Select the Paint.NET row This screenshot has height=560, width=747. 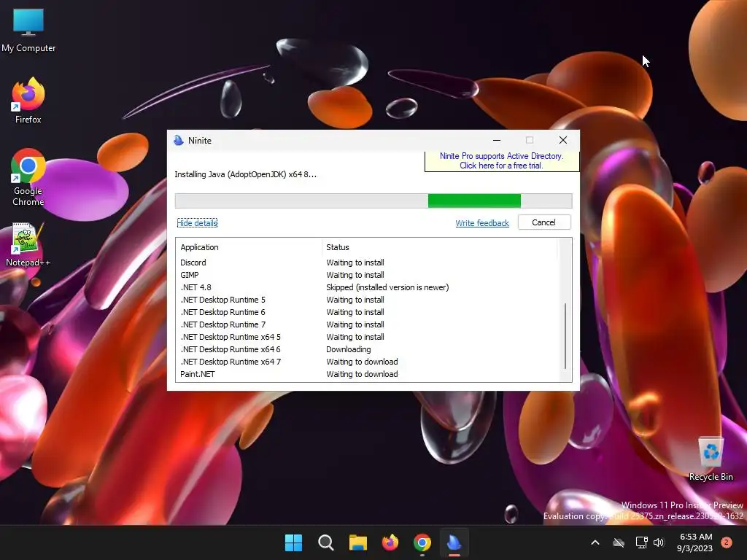(367, 374)
